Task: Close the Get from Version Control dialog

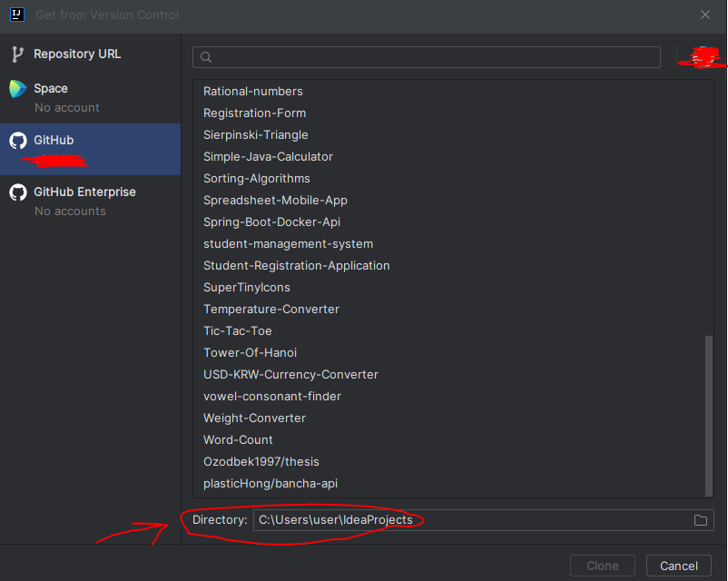Action: [704, 15]
